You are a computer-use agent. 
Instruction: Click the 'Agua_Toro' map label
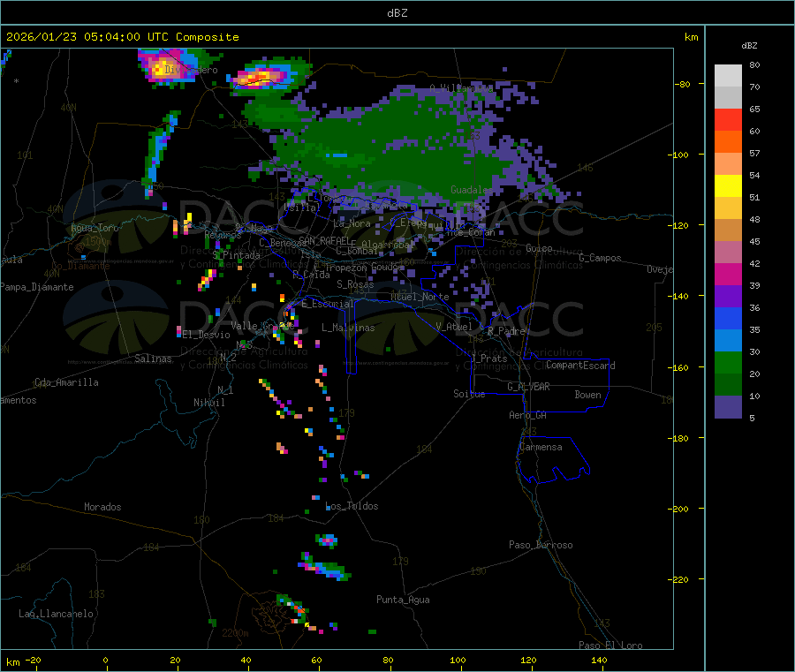95,228
